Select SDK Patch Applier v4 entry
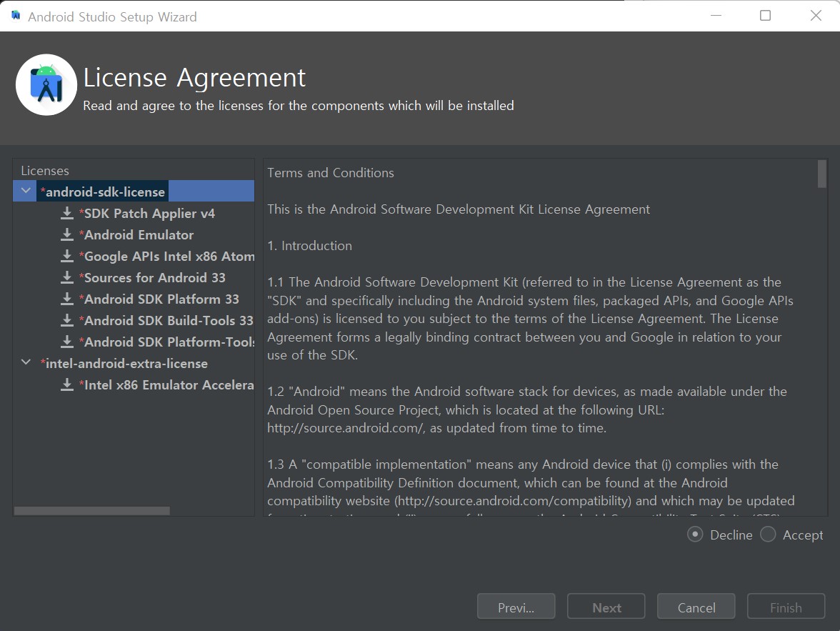 147,214
